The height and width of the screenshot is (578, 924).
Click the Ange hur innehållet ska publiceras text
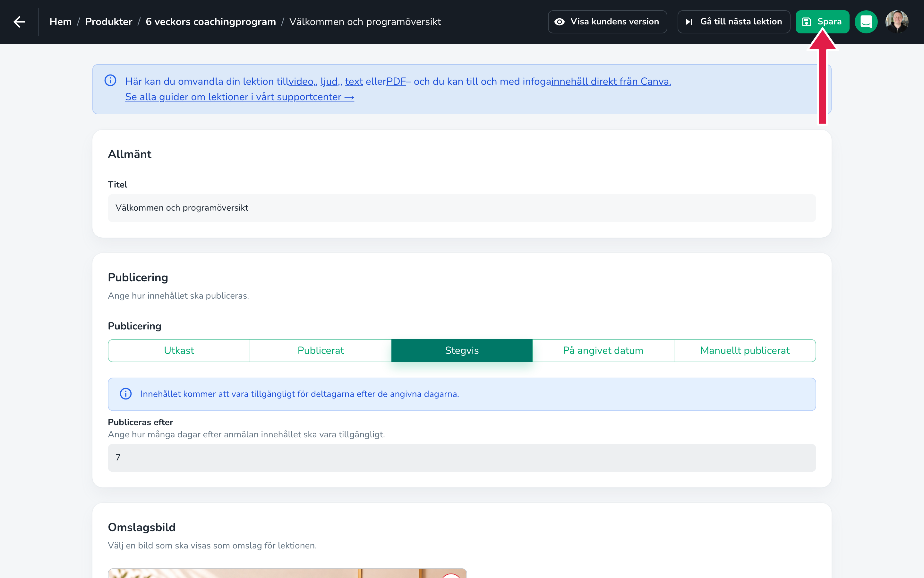coord(178,296)
